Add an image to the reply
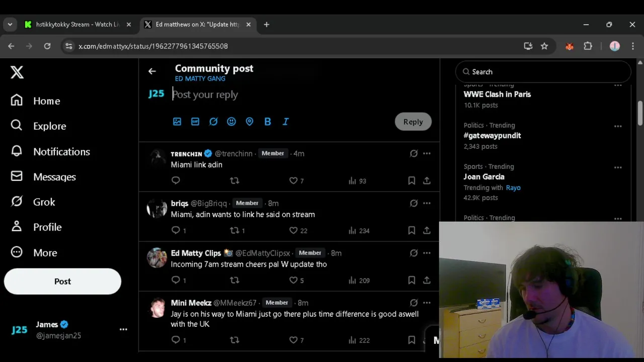The height and width of the screenshot is (362, 644). (x=177, y=122)
